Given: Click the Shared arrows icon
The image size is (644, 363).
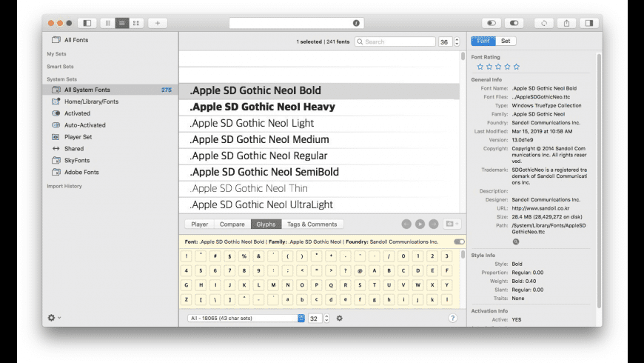Looking at the screenshot, I should pos(56,148).
